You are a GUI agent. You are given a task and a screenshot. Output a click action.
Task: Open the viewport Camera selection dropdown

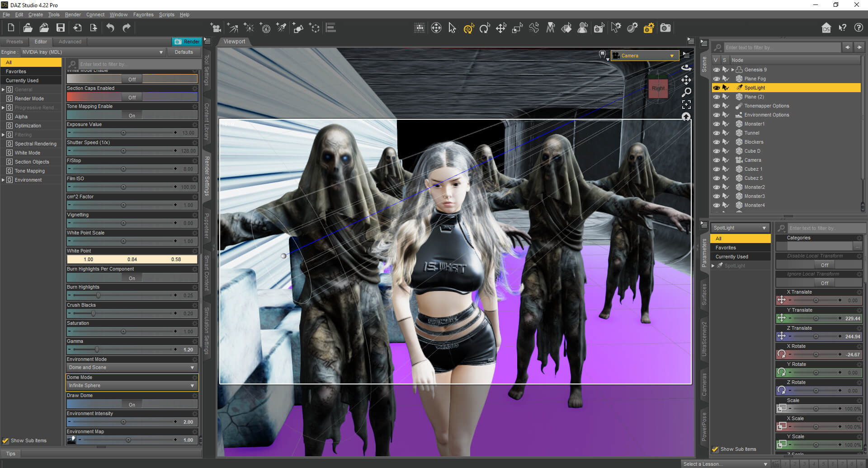point(645,56)
